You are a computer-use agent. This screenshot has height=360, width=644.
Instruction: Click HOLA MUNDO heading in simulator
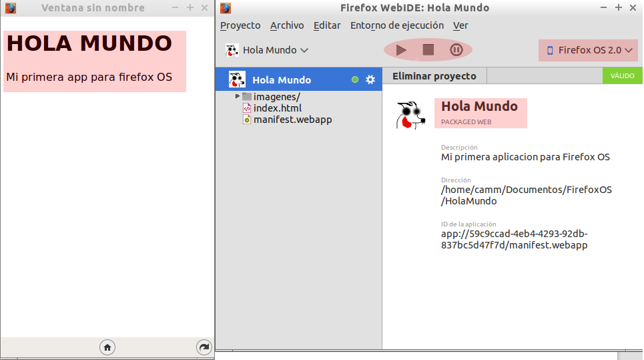click(89, 43)
